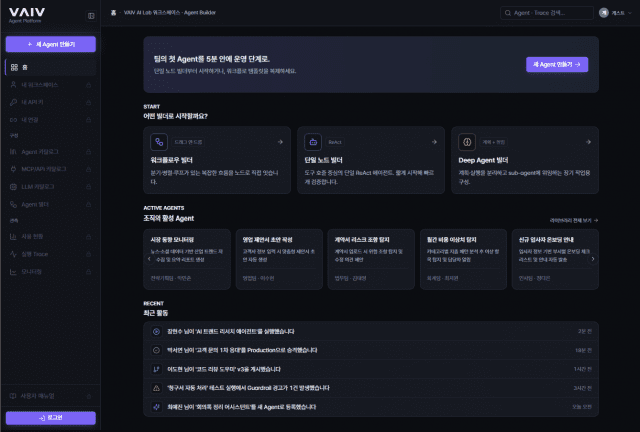The height and width of the screenshot is (432, 640).
Task: Click the person icon beside 내 워크스페이스
Action: click(x=13, y=85)
